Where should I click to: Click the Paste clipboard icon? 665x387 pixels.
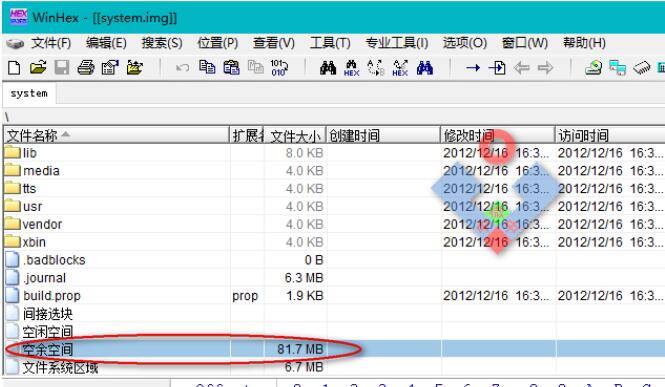point(232,67)
